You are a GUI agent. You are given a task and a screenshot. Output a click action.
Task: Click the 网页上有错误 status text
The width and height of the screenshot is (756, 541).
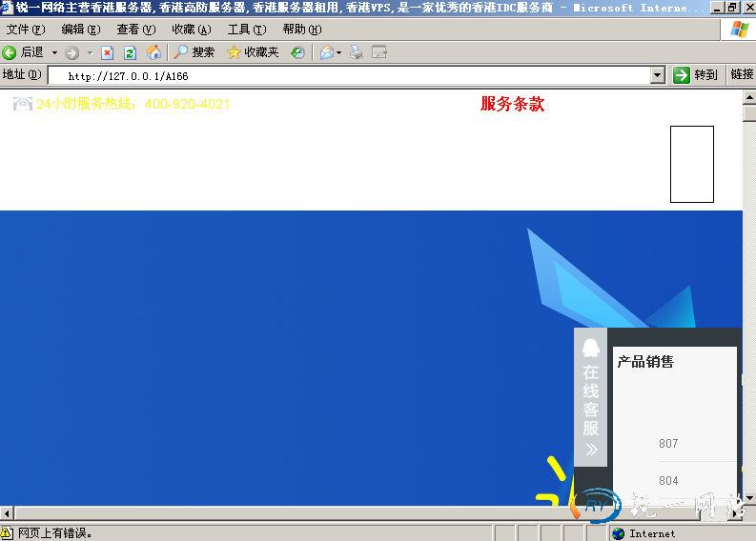coord(55,533)
